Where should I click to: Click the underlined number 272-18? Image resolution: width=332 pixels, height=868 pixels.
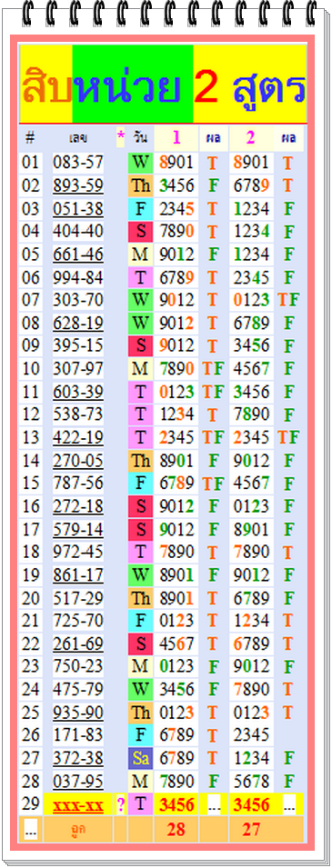[x=78, y=506]
